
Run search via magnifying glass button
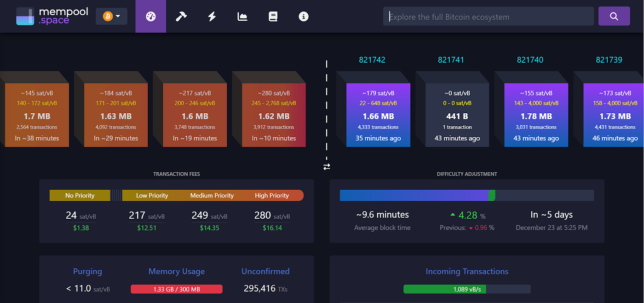pos(614,16)
